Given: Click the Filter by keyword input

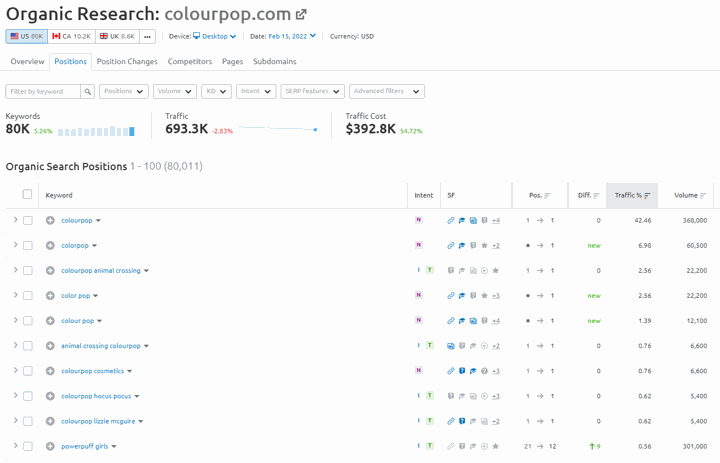Looking at the screenshot, I should tap(43, 91).
